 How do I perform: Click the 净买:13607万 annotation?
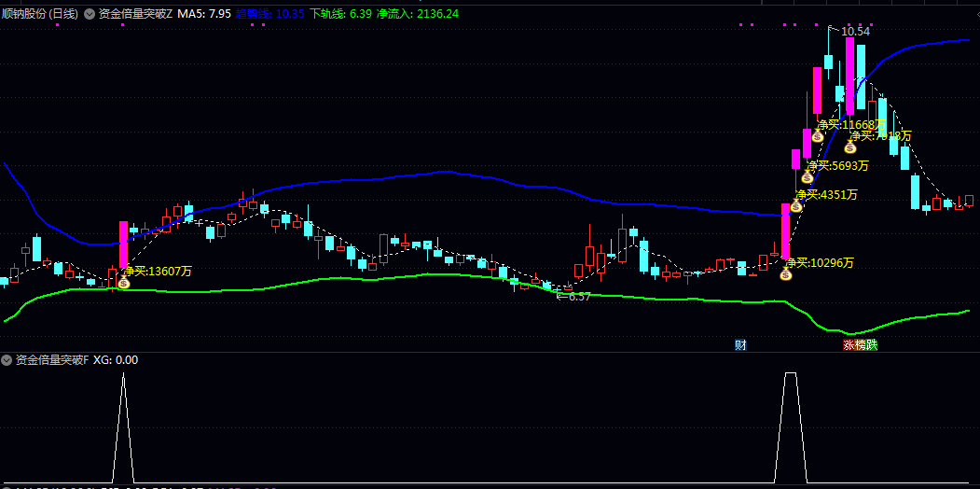click(x=158, y=272)
